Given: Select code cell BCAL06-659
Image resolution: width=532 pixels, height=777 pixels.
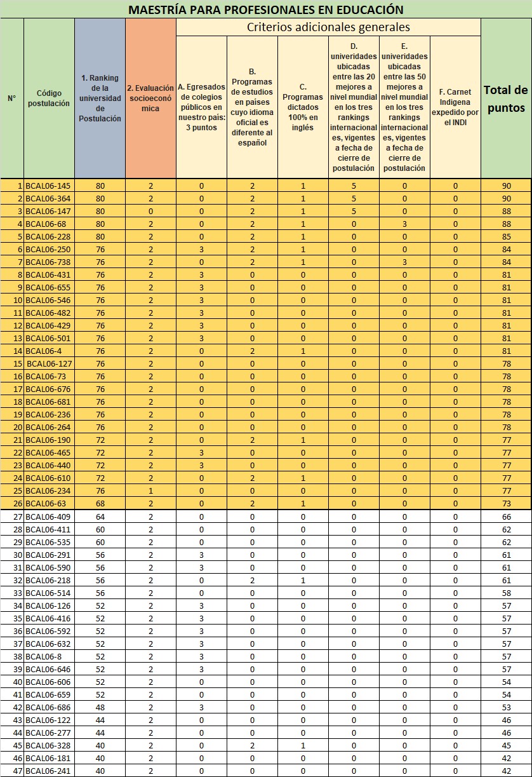Looking at the screenshot, I should pyautogui.click(x=49, y=694).
